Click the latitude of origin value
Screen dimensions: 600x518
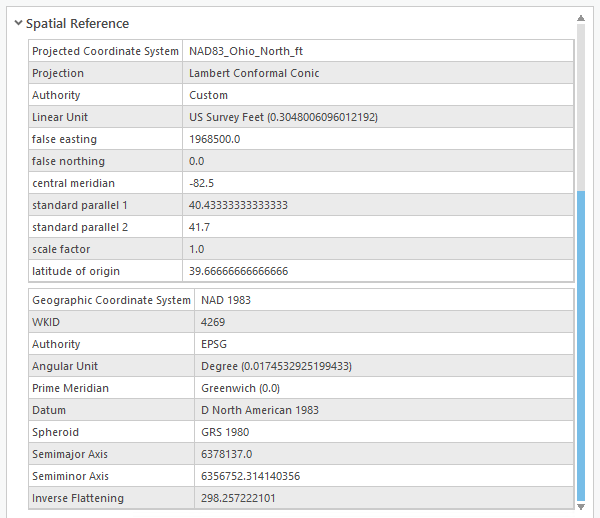(x=238, y=271)
